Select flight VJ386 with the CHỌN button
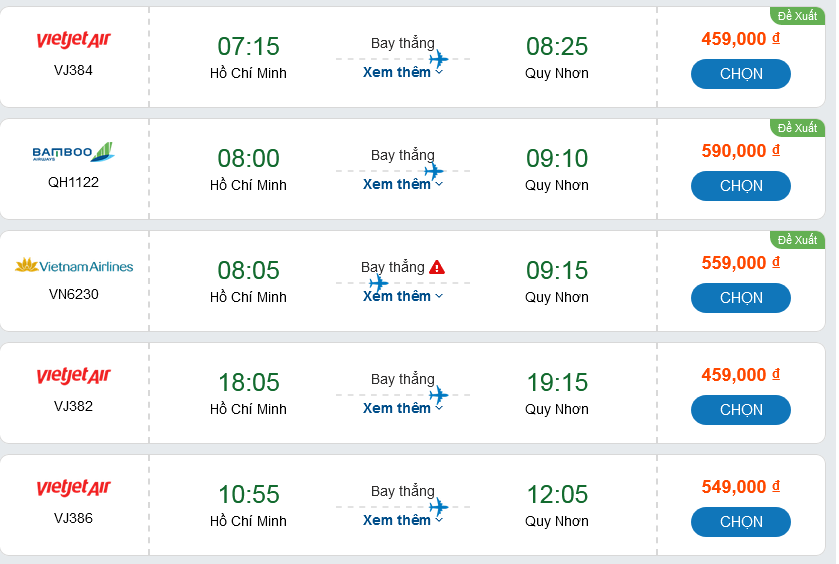The image size is (839, 564). [741, 522]
